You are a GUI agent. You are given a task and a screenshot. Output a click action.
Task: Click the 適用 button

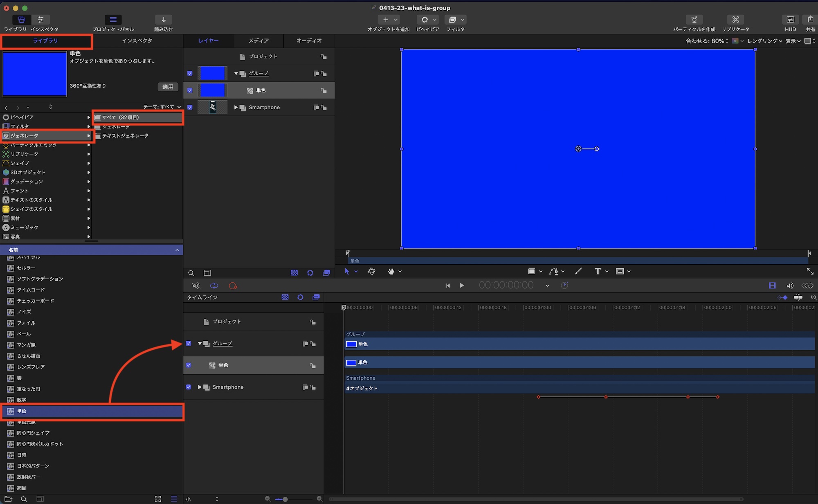click(168, 87)
